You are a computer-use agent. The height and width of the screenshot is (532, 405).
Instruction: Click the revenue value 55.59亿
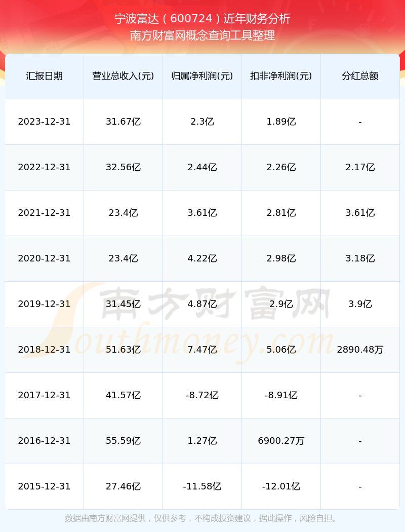pos(124,441)
